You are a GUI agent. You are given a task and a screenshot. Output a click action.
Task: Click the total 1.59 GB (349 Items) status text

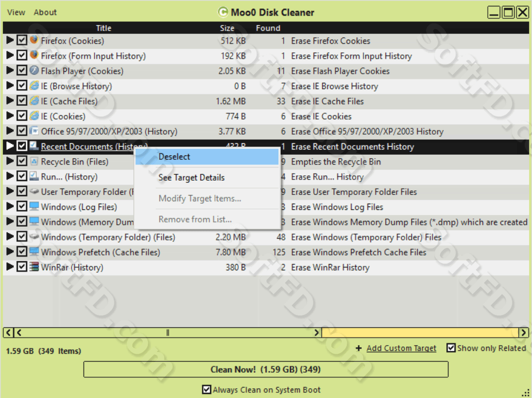point(44,351)
